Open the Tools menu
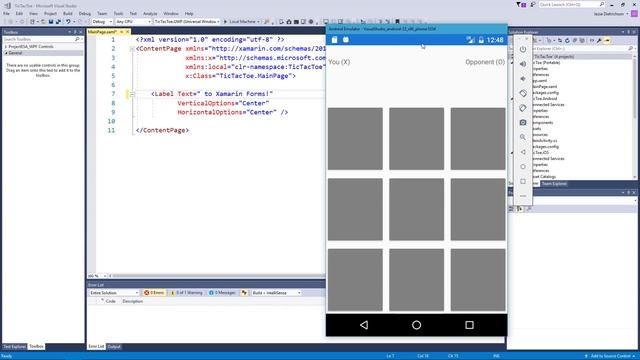Image resolution: width=640 pixels, height=360 pixels. (x=118, y=13)
